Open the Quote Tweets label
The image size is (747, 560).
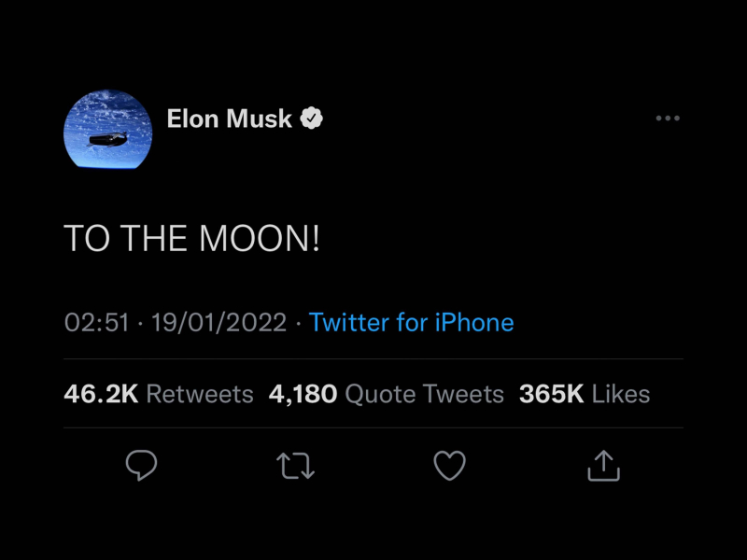coord(424,394)
